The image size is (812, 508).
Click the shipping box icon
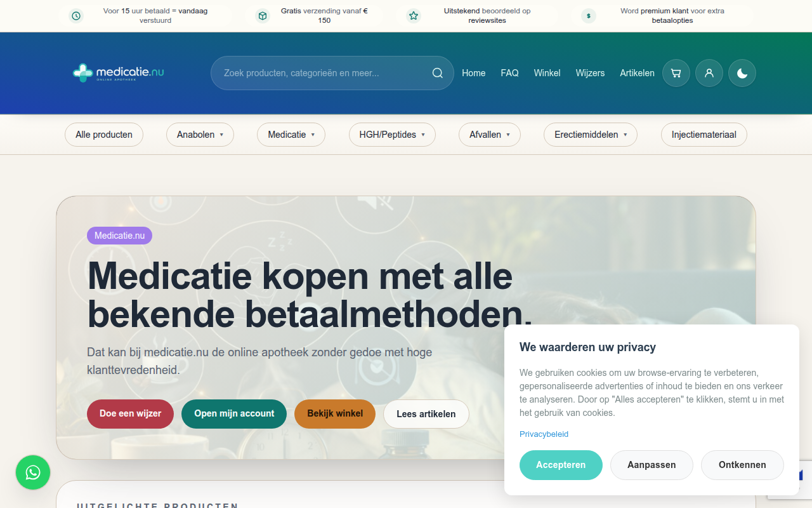[263, 16]
